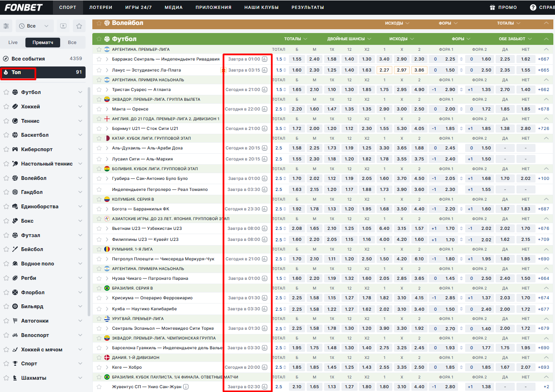Open the ЛОТЕРЕИ menu
Image resolution: width=555 pixels, height=392 pixels.
pos(101,7)
